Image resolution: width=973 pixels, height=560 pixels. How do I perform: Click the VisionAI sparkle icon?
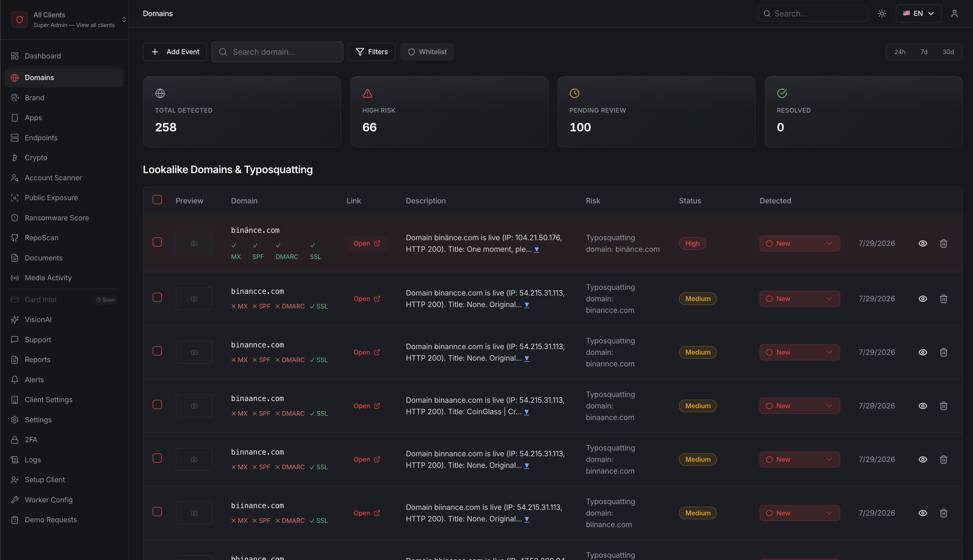tap(15, 320)
